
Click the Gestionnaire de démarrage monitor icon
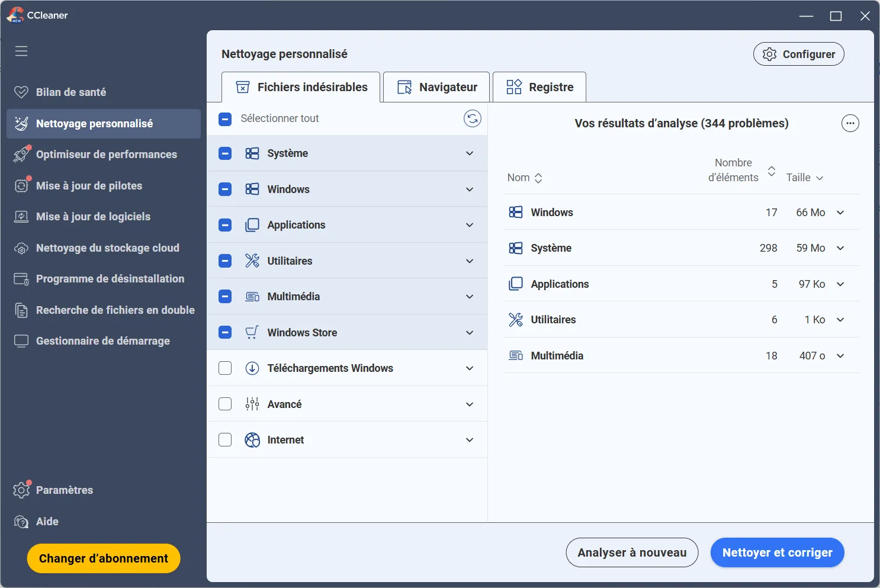point(21,341)
